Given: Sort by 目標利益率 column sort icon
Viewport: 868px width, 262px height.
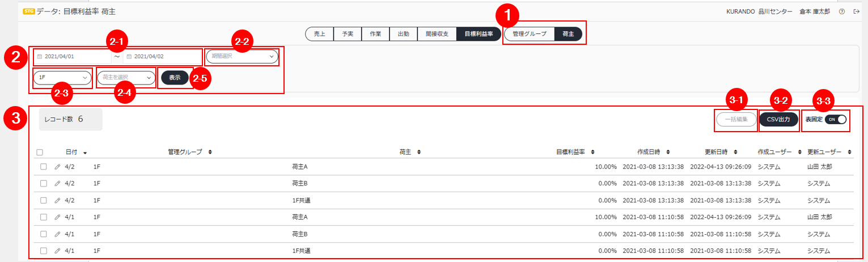Looking at the screenshot, I should tap(592, 152).
